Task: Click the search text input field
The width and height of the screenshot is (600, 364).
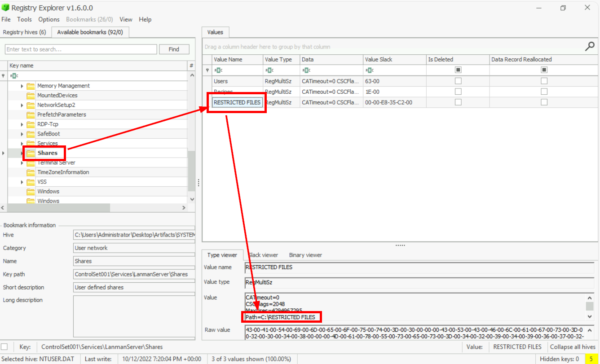Action: coord(81,49)
